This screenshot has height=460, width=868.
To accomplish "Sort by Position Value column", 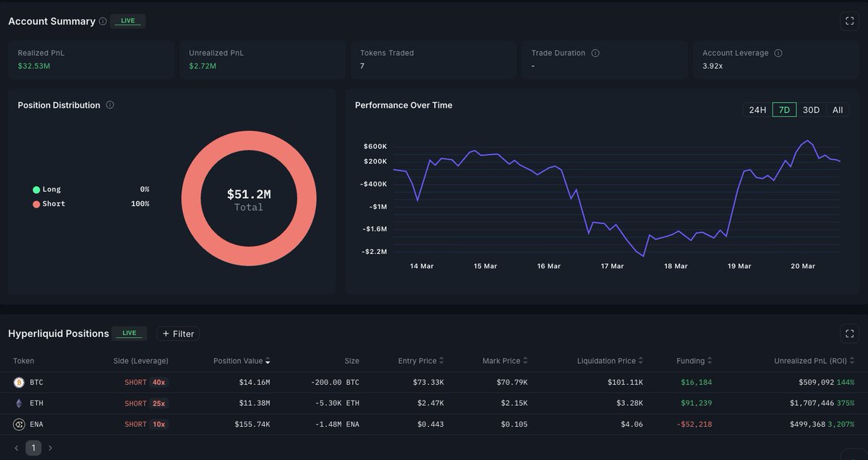I will tap(242, 361).
